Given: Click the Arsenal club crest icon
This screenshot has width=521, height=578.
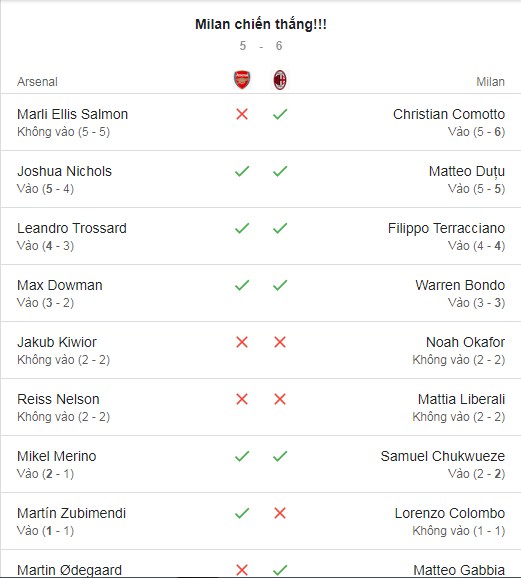Looking at the screenshot, I should click(x=242, y=80).
